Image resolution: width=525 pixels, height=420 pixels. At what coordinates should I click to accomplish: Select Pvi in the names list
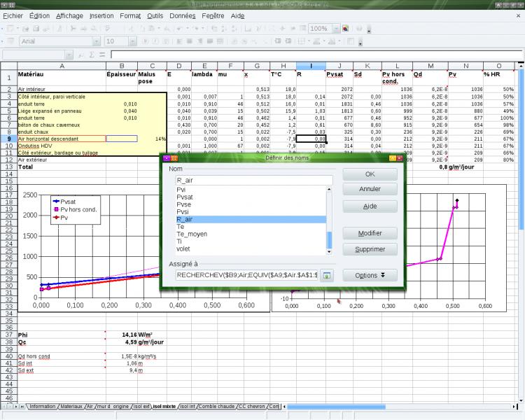(x=251, y=190)
